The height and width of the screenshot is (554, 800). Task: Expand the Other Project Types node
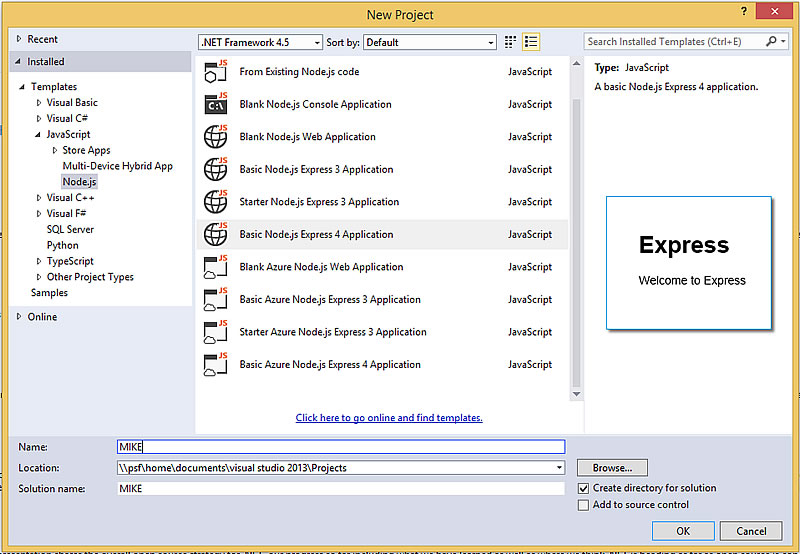[39, 277]
